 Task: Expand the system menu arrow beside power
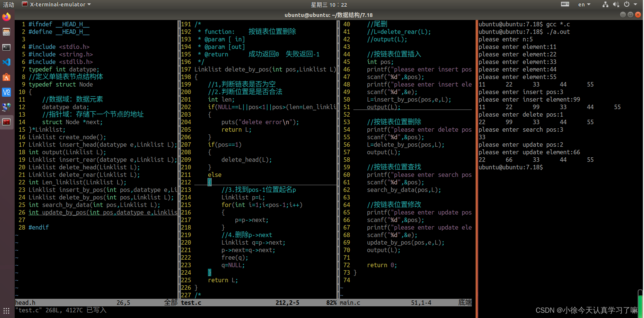[635, 5]
